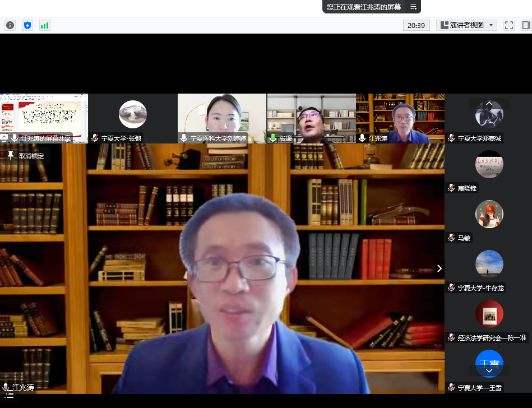Unpin video with 取消锁定
This screenshot has height=408, width=532.
click(x=26, y=156)
